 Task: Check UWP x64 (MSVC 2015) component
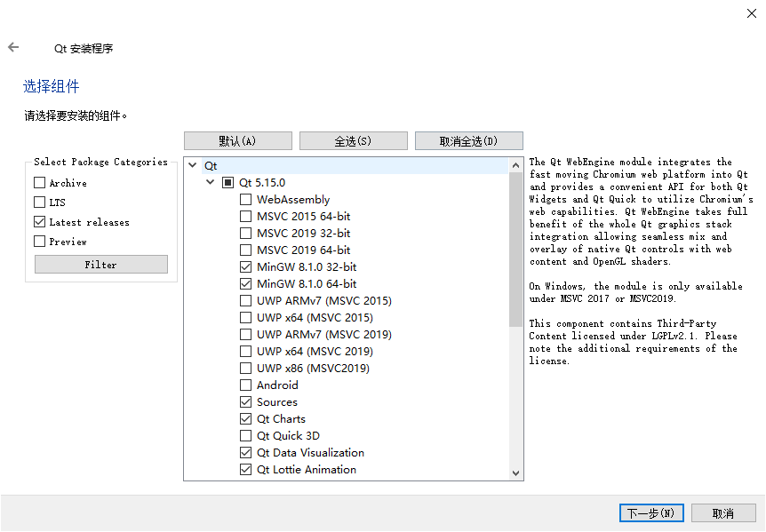(x=246, y=318)
